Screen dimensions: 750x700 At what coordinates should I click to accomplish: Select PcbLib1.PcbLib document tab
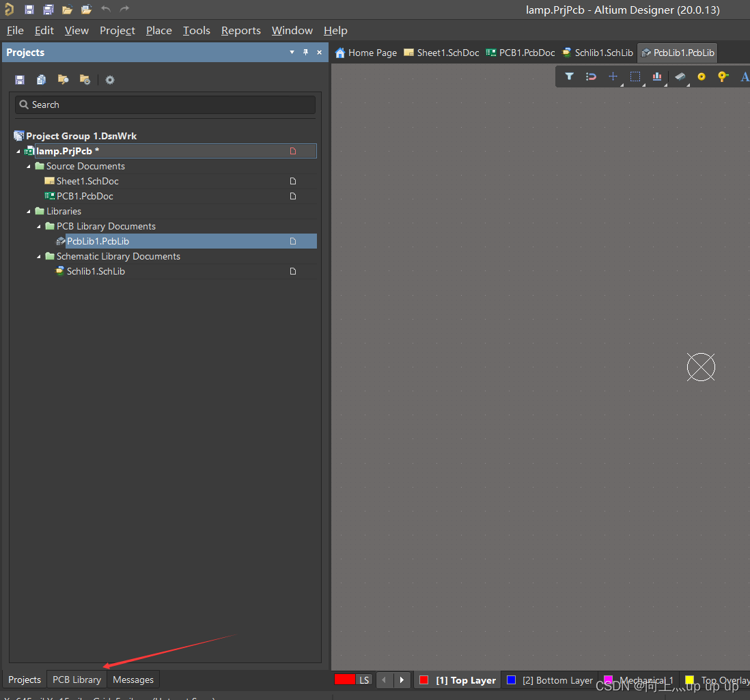[678, 53]
